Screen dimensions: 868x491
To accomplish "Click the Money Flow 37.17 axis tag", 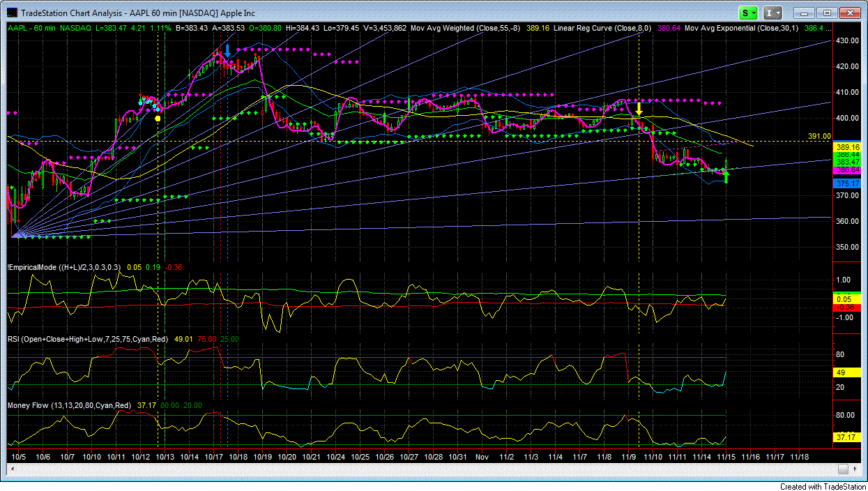I will pos(848,437).
